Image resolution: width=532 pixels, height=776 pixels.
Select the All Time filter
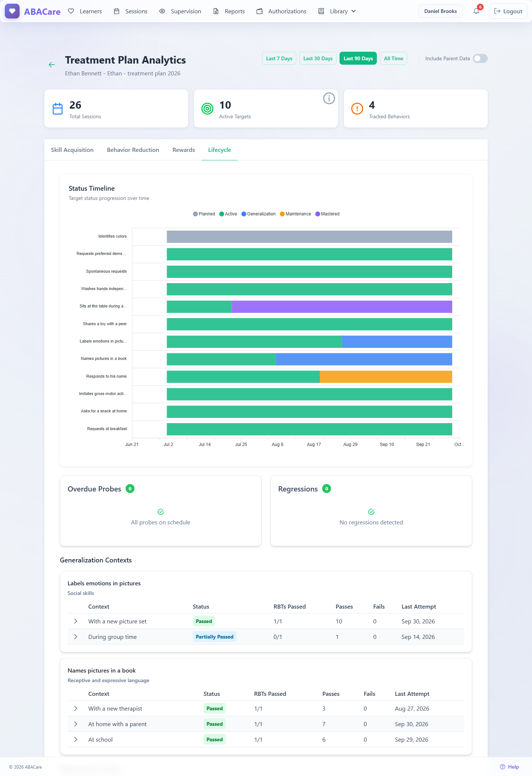[x=393, y=58]
